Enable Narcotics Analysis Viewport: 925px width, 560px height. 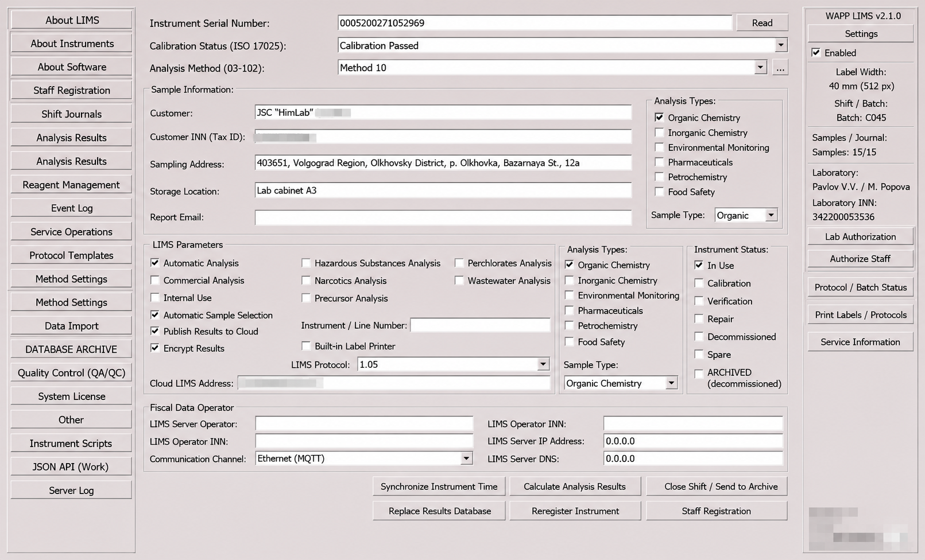pos(306,281)
